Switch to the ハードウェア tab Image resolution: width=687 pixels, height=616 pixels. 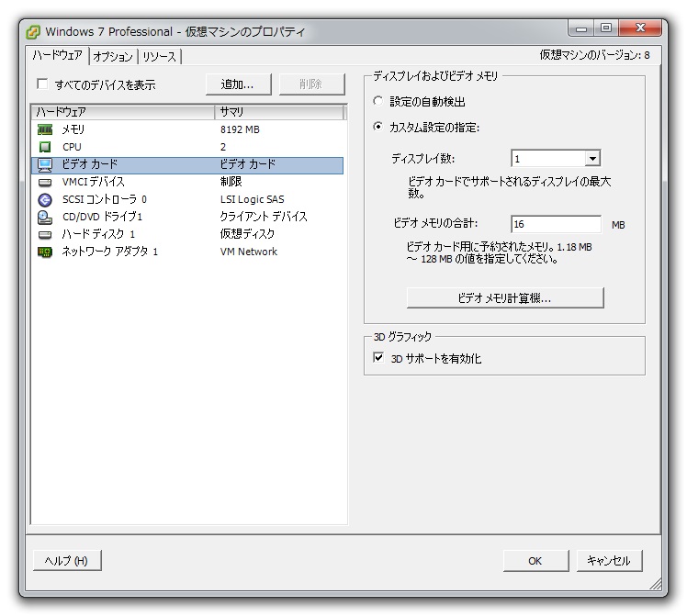coord(57,55)
